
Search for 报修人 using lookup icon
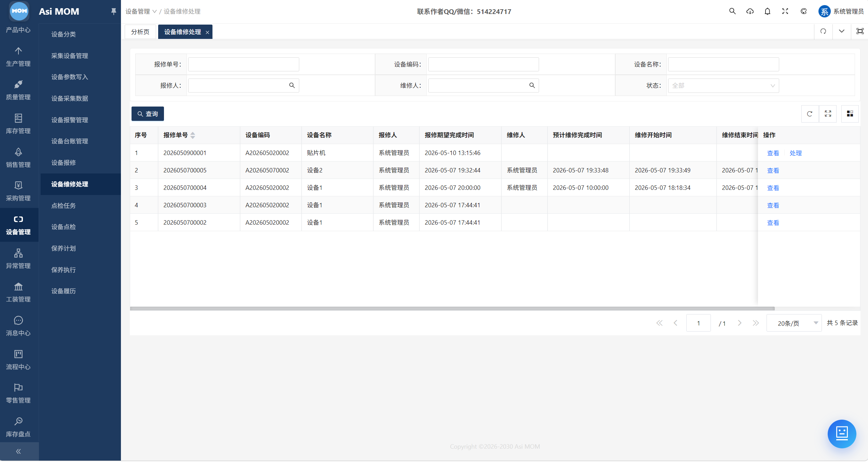(292, 85)
